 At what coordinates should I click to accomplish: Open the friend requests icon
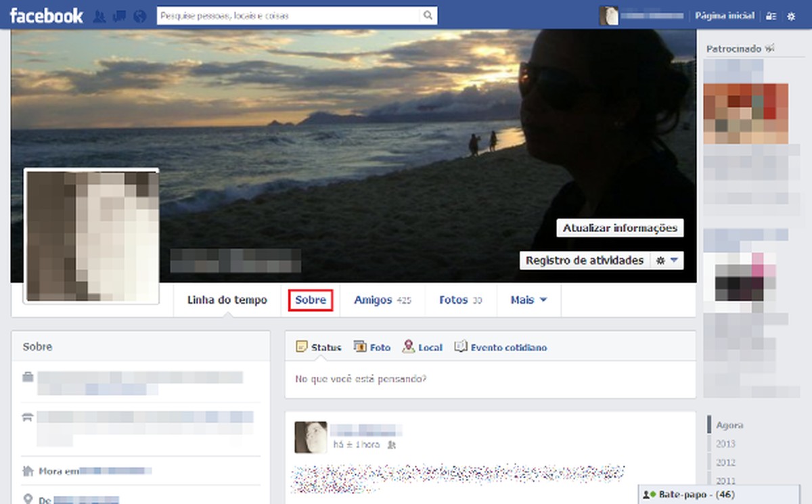tap(99, 15)
